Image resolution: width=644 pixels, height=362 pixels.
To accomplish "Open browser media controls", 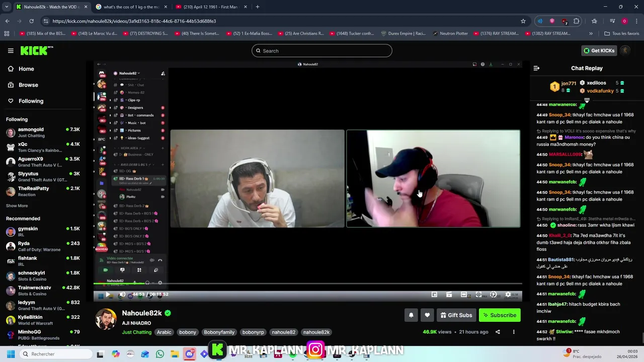I will coord(612,21).
